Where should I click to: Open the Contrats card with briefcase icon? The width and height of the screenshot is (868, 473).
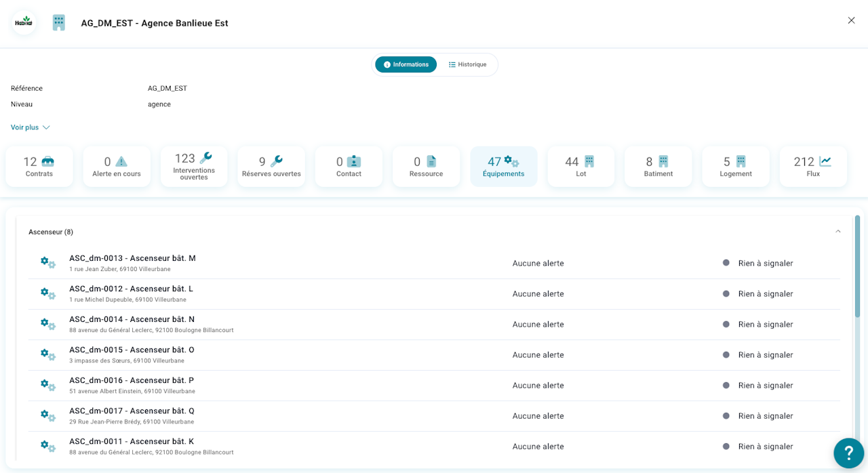click(x=39, y=167)
